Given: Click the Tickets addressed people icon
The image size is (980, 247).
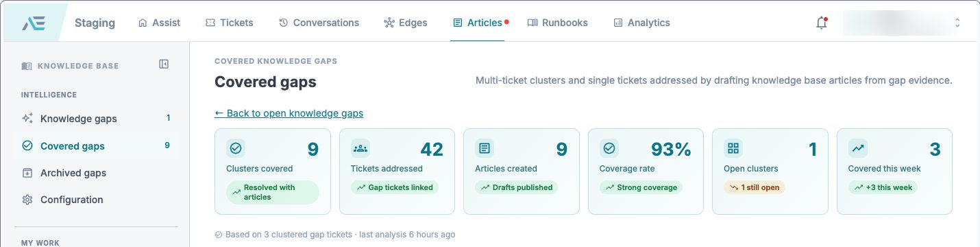Looking at the screenshot, I should [x=360, y=148].
